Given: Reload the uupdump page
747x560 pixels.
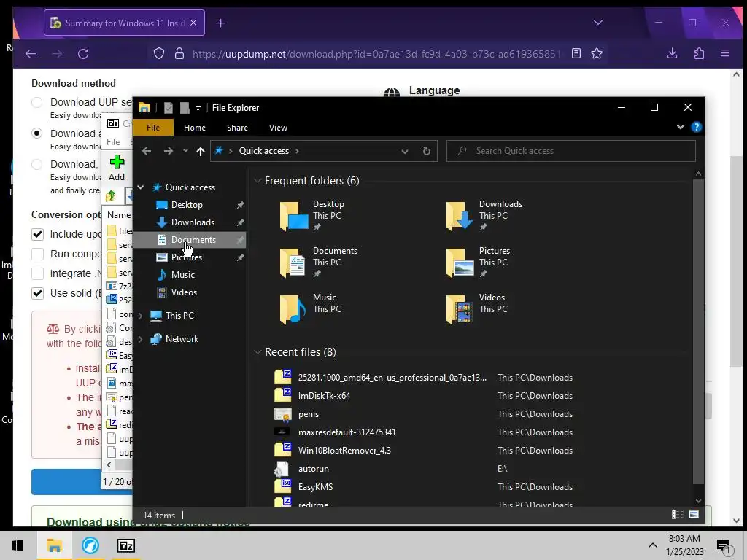Looking at the screenshot, I should coord(83,54).
